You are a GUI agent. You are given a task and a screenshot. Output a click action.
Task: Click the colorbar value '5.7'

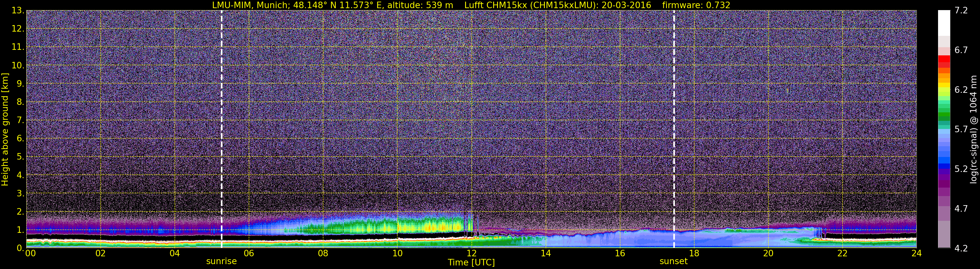[961, 129]
